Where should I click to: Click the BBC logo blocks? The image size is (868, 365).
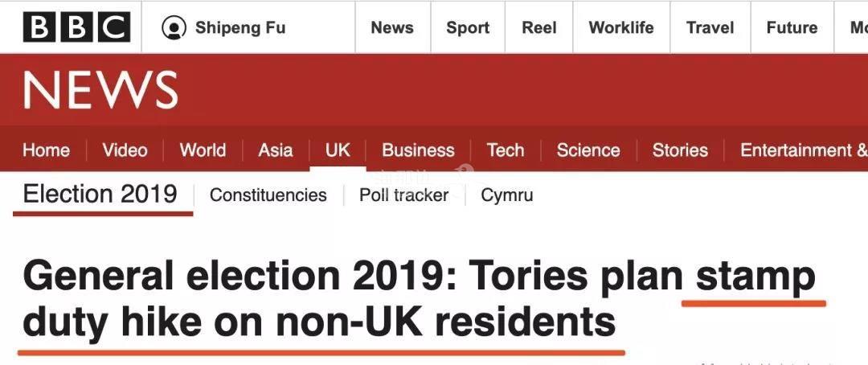point(77,27)
